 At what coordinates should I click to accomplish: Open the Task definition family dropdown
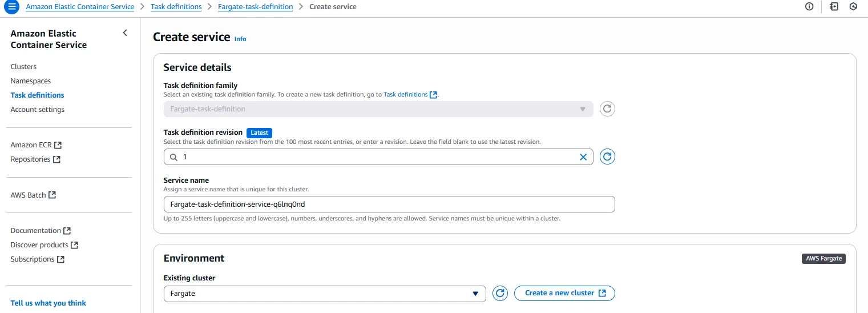(x=378, y=109)
